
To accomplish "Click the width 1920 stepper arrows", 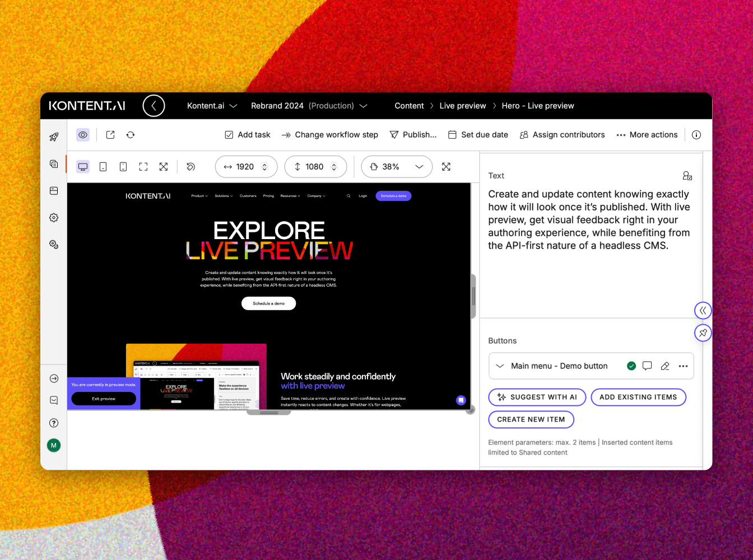I will point(264,167).
